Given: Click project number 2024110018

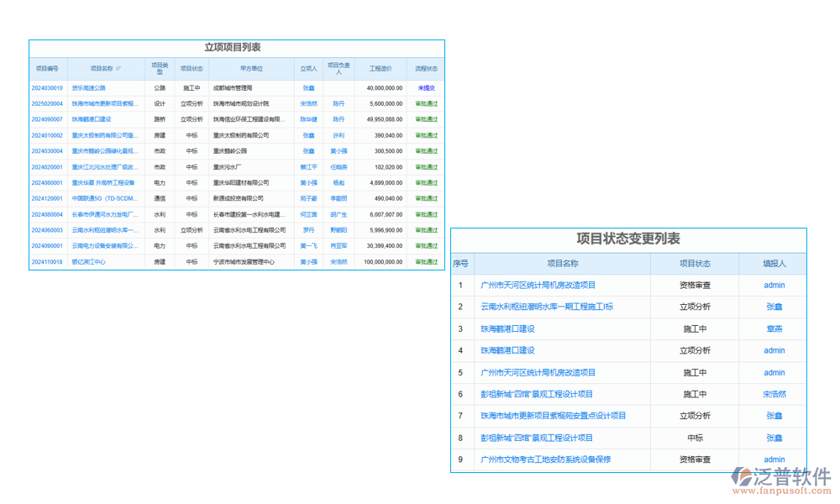Looking at the screenshot, I should tap(47, 262).
